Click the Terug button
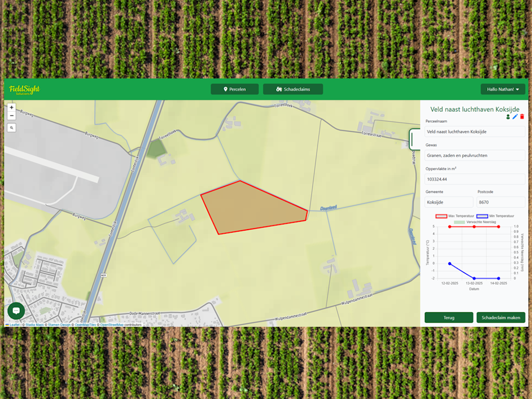The width and height of the screenshot is (532, 399). [448, 317]
